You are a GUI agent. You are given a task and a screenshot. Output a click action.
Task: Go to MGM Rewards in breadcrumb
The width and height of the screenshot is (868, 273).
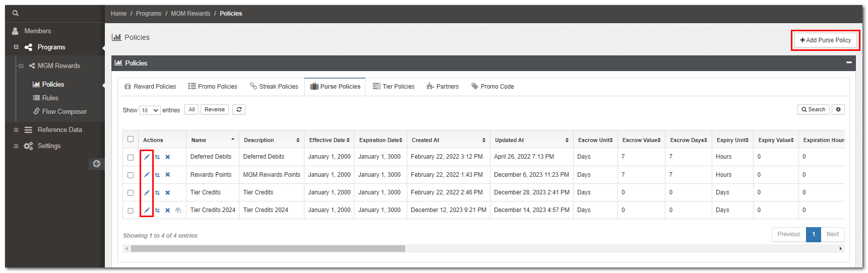pyautogui.click(x=191, y=14)
